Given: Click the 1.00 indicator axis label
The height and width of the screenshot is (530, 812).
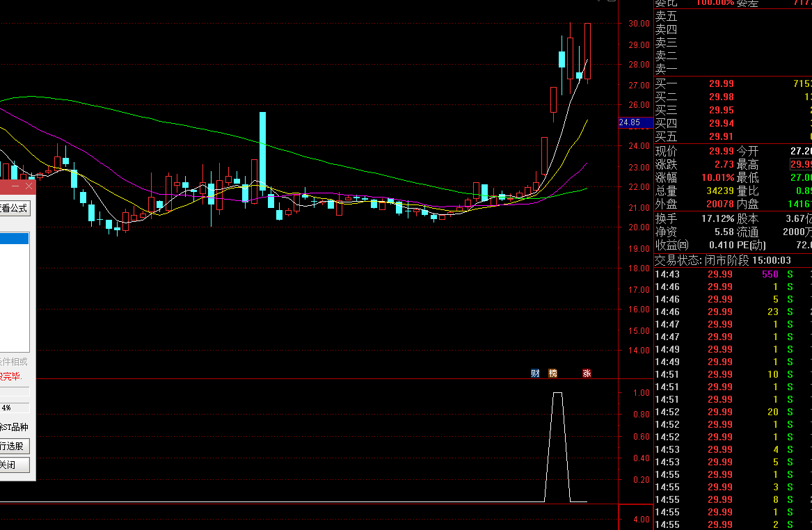Looking at the screenshot, I should tap(641, 393).
